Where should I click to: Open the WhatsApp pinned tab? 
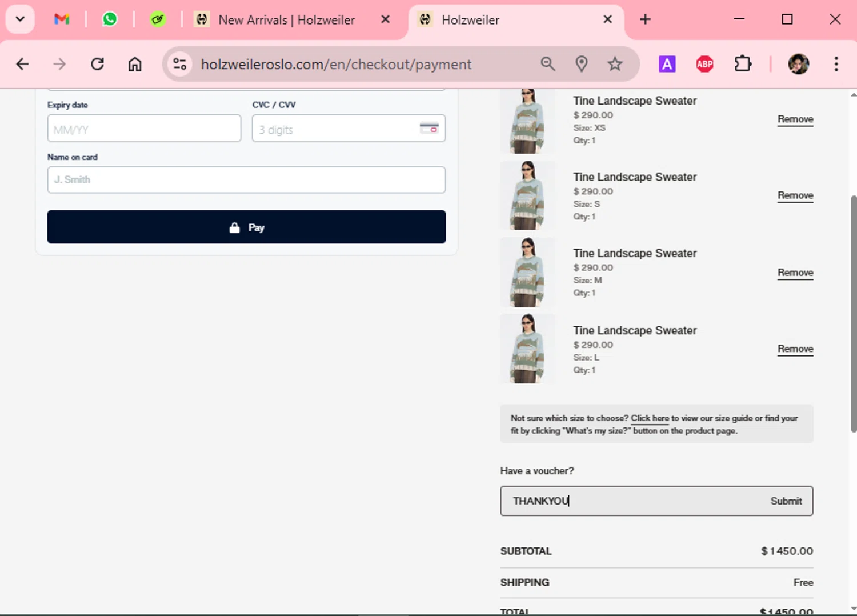(110, 19)
